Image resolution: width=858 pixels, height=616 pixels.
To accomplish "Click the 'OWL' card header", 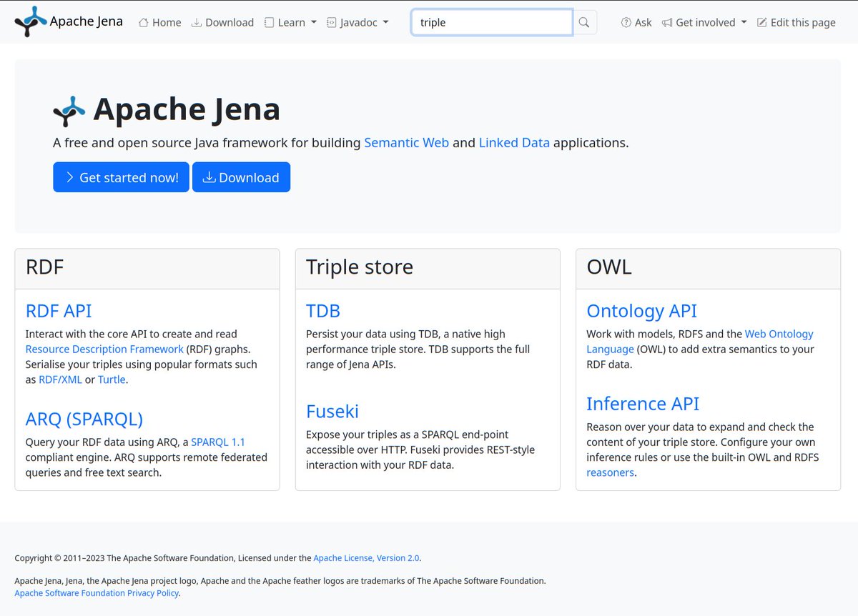I will click(708, 269).
